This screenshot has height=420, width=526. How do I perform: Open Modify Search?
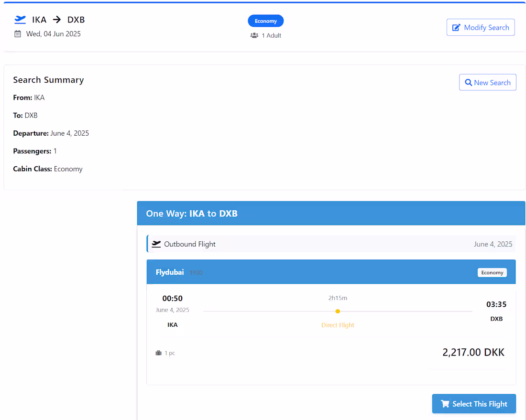pyautogui.click(x=481, y=27)
